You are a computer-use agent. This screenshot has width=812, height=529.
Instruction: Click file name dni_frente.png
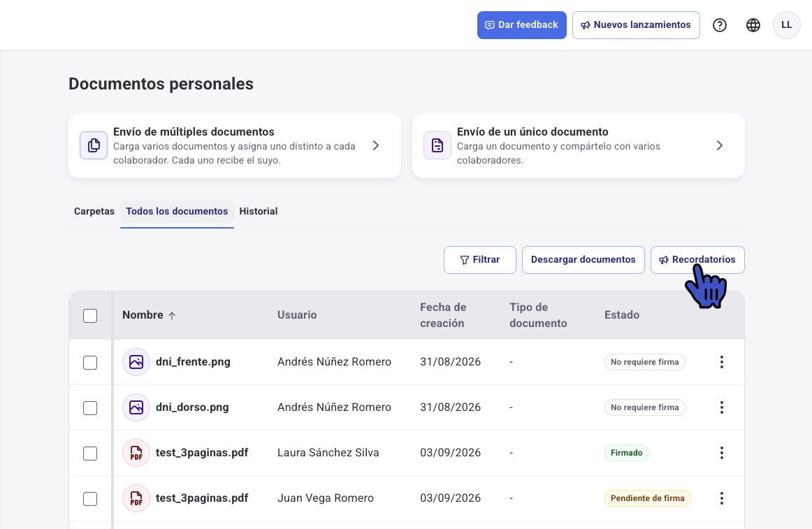(193, 362)
